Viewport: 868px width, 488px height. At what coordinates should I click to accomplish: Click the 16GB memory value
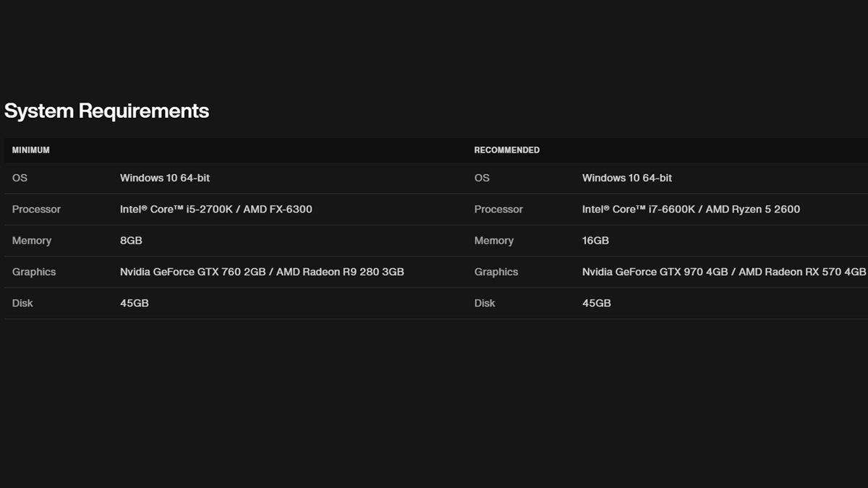click(595, 241)
